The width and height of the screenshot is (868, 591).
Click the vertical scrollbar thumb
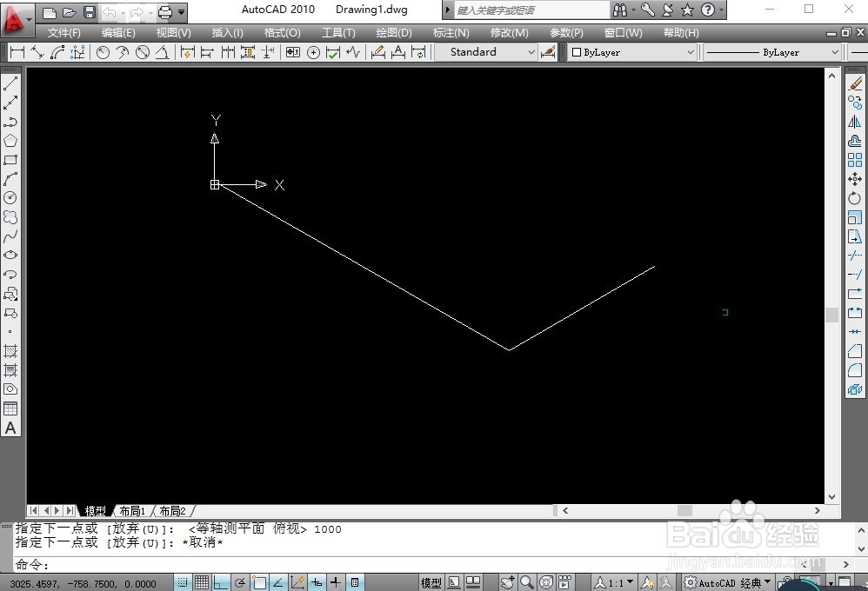[831, 315]
